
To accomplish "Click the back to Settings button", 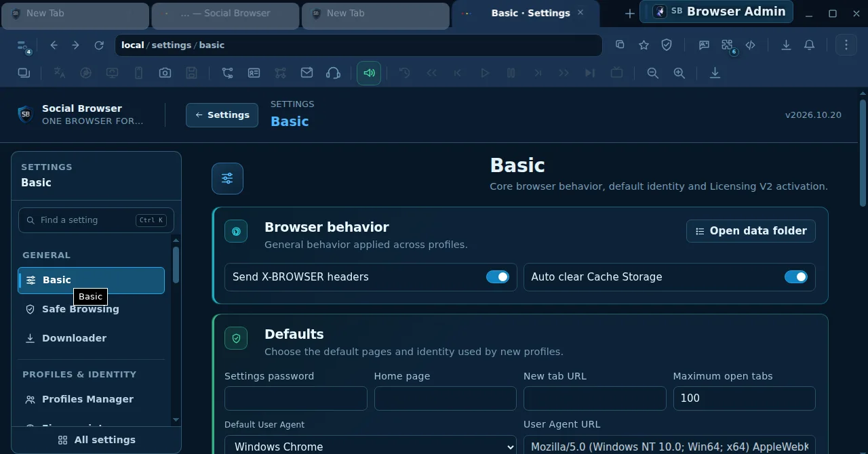I will [222, 115].
